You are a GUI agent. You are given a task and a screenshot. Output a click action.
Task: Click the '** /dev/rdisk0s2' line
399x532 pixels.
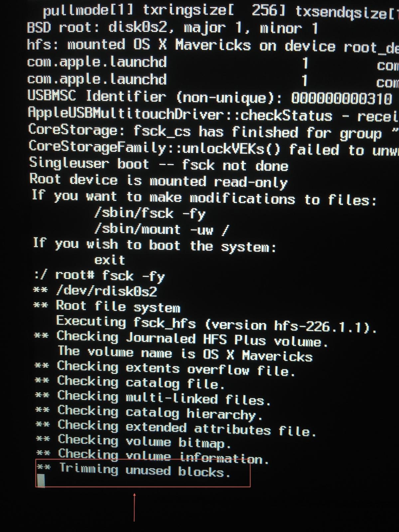click(x=95, y=291)
